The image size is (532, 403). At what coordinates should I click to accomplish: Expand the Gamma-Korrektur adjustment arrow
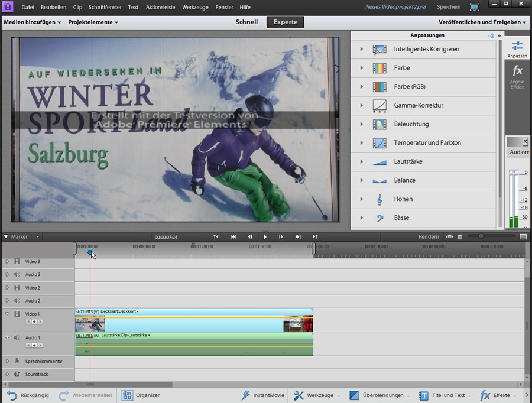point(362,105)
